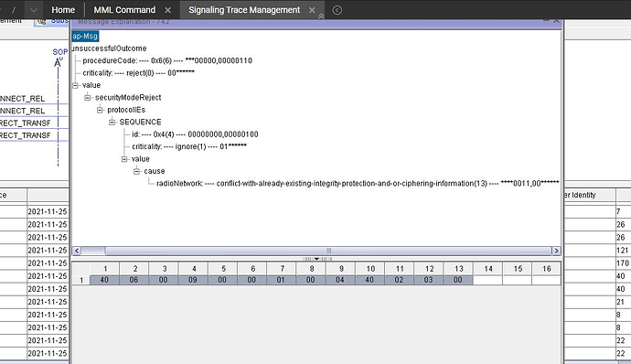631x364 pixels.
Task: Collapse the top-level value node
Action: tap(75, 85)
